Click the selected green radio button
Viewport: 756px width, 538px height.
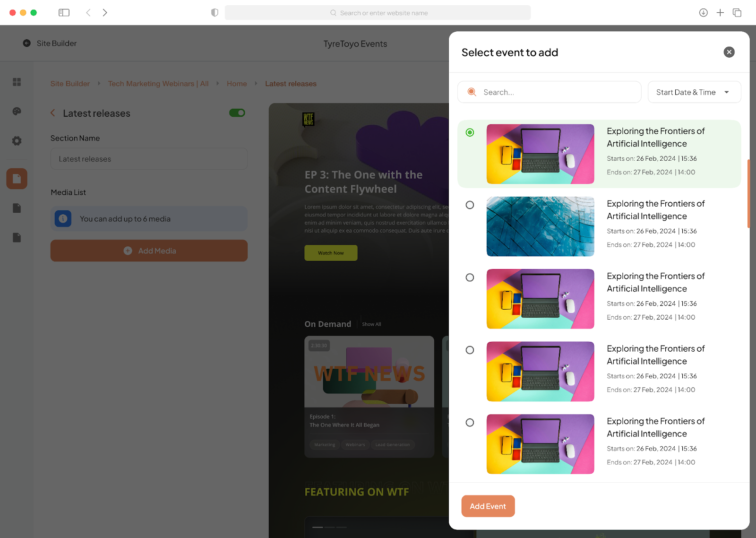(x=470, y=132)
